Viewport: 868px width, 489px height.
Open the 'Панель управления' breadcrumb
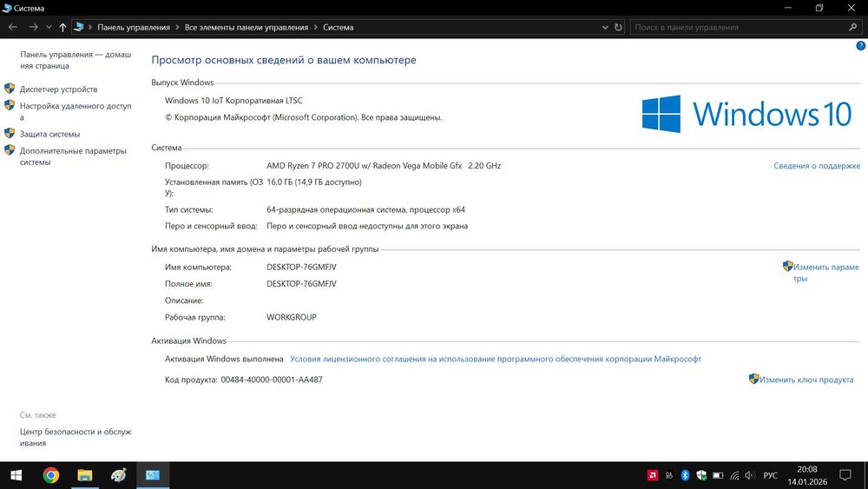point(134,27)
